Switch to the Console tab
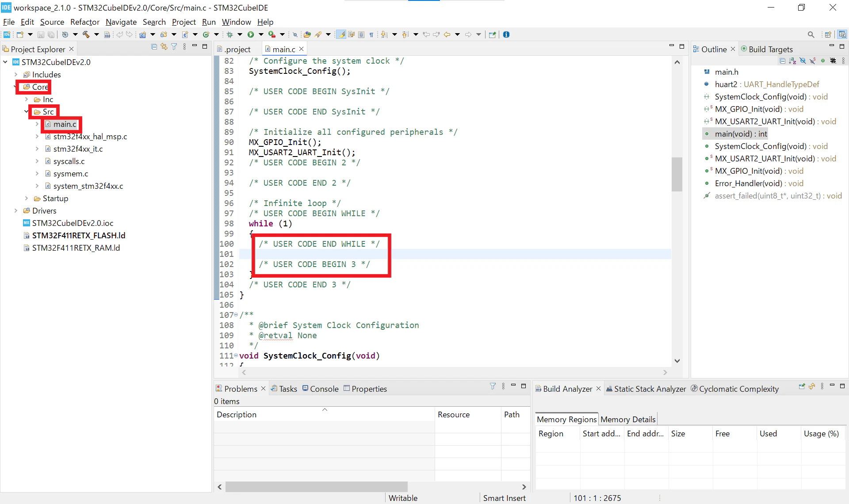 [321, 389]
